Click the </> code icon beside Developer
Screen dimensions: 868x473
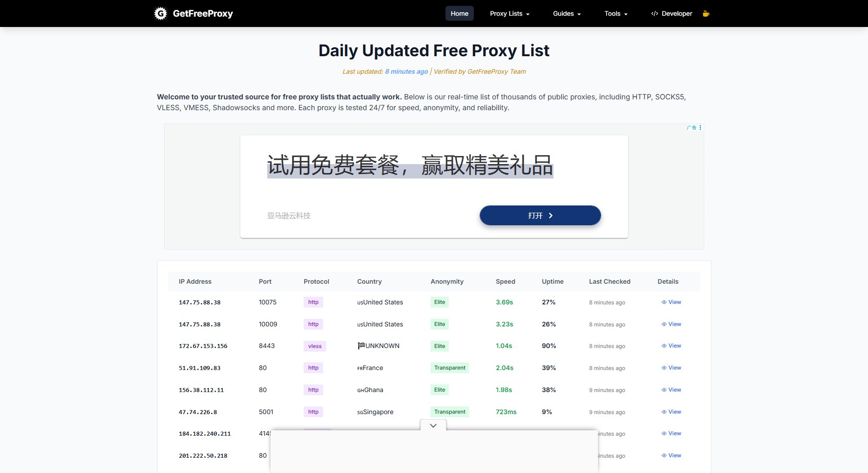pyautogui.click(x=654, y=13)
